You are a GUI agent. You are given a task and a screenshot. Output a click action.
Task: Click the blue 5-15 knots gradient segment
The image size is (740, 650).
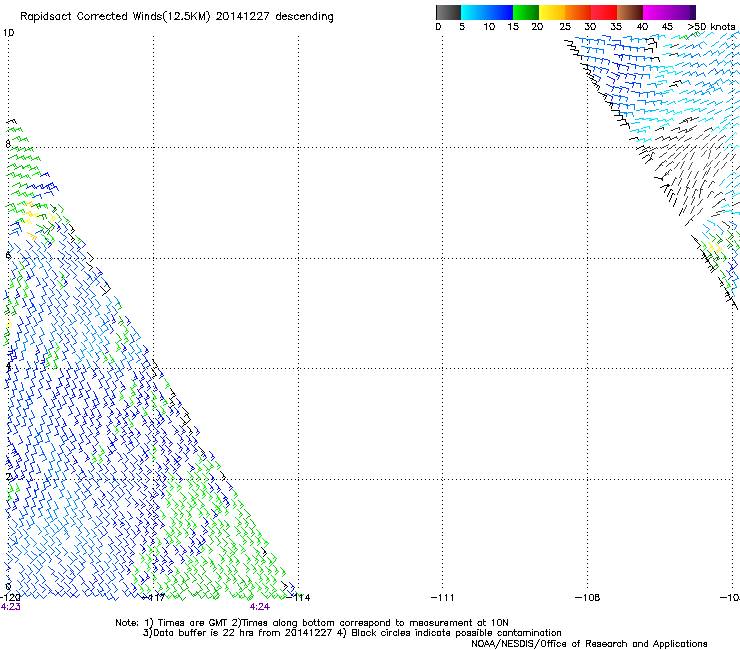(487, 12)
